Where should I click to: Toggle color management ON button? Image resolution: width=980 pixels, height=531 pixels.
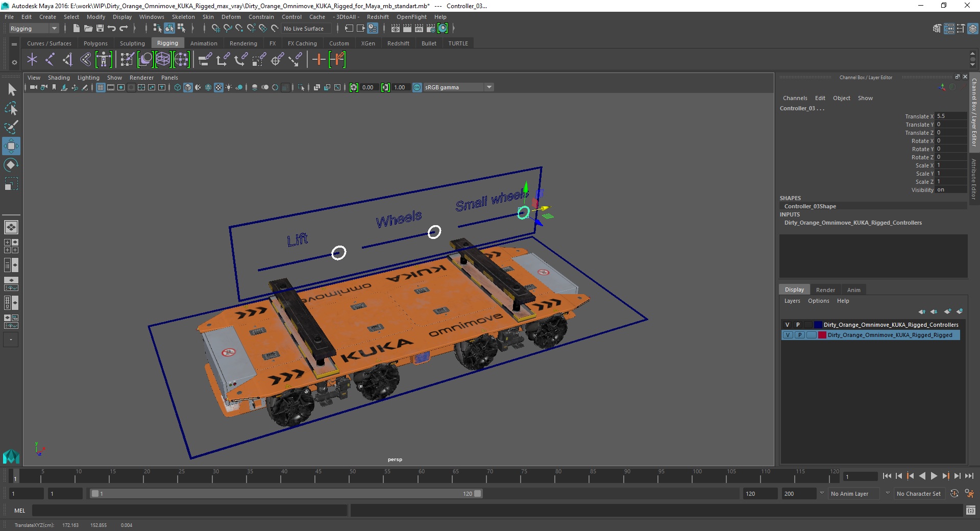point(417,87)
